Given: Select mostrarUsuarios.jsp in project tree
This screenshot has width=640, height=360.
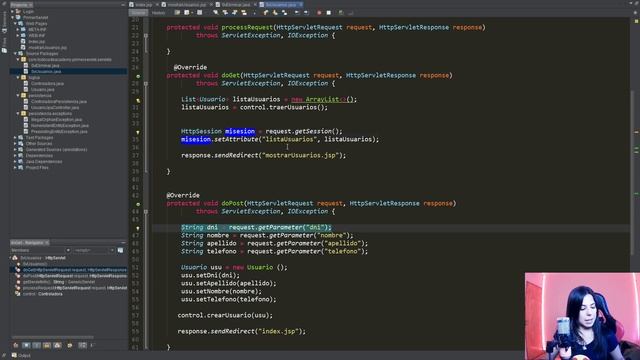Looking at the screenshot, I should [48, 47].
